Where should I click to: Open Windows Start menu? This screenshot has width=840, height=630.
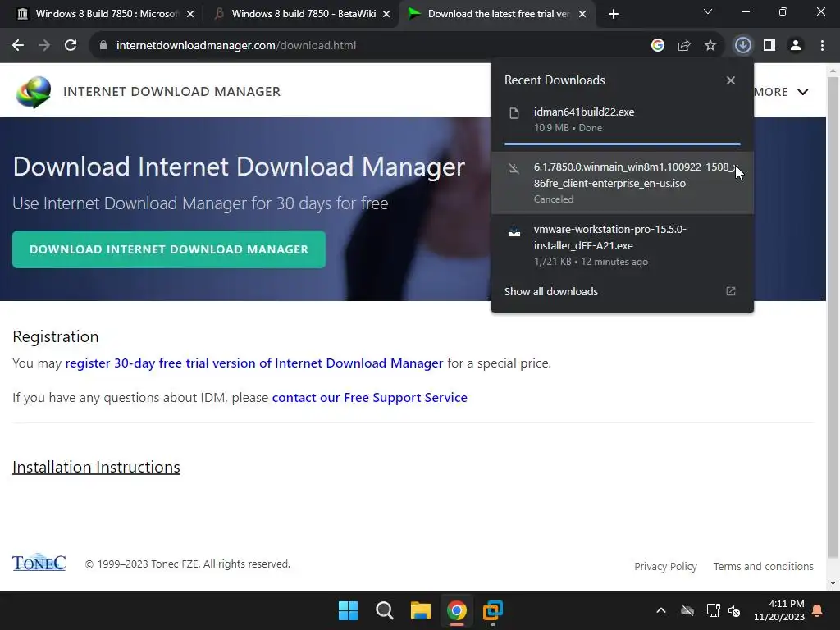point(348,610)
